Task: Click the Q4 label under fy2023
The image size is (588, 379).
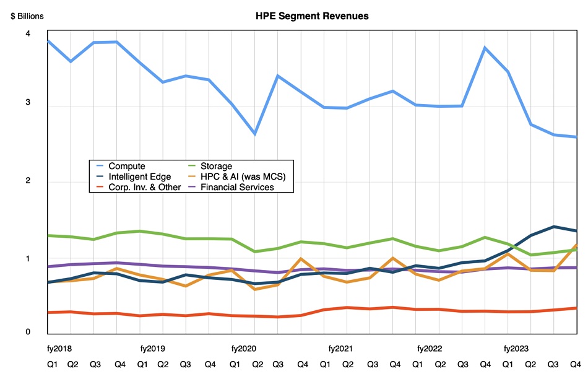Action: click(576, 364)
